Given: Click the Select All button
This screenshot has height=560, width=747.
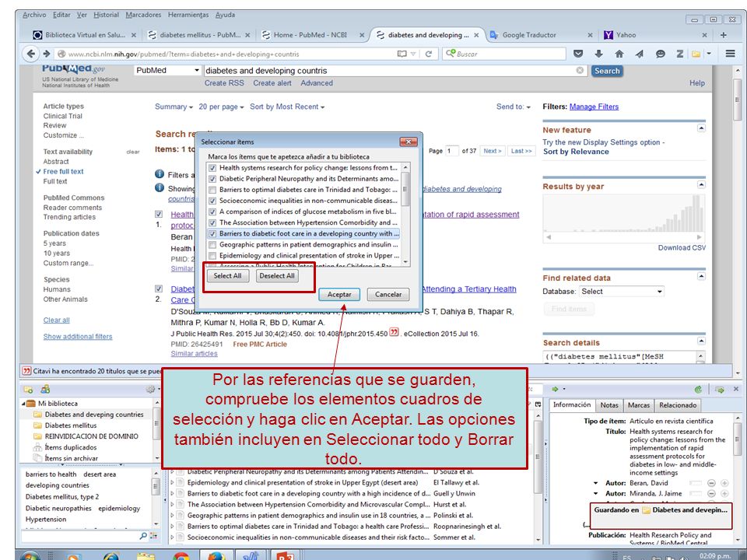Looking at the screenshot, I should pyautogui.click(x=227, y=275).
